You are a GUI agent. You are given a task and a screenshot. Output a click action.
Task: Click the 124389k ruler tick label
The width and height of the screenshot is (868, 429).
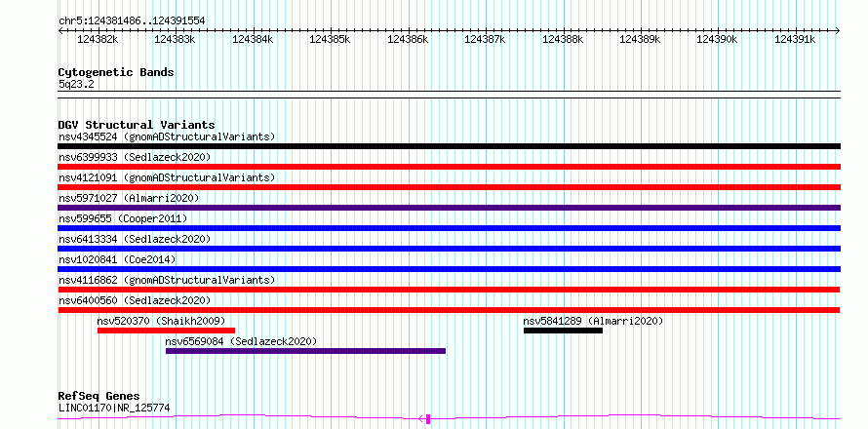[640, 40]
